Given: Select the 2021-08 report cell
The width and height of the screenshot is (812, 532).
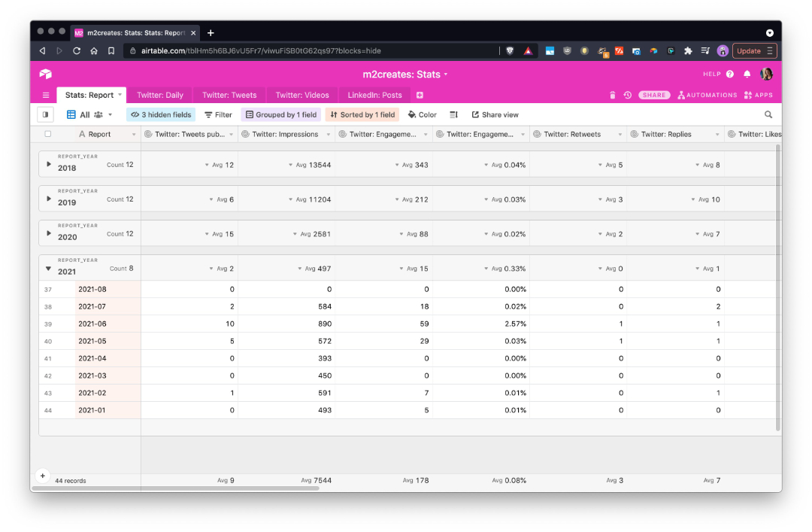Looking at the screenshot, I should pyautogui.click(x=108, y=290).
